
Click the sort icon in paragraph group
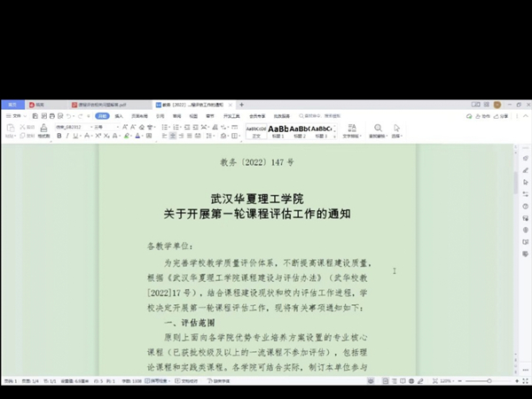tap(215, 127)
